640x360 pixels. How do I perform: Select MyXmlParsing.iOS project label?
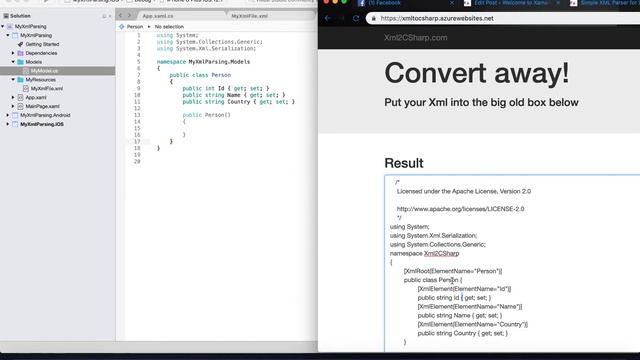pyautogui.click(x=42, y=124)
